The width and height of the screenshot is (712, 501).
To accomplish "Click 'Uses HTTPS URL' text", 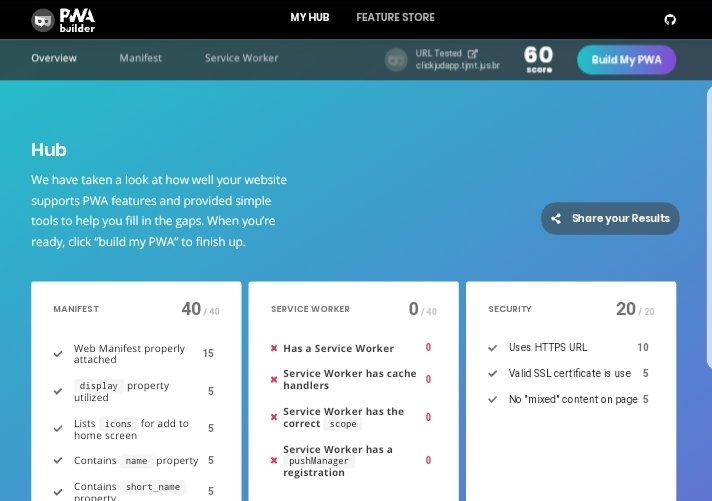I will click(548, 347).
